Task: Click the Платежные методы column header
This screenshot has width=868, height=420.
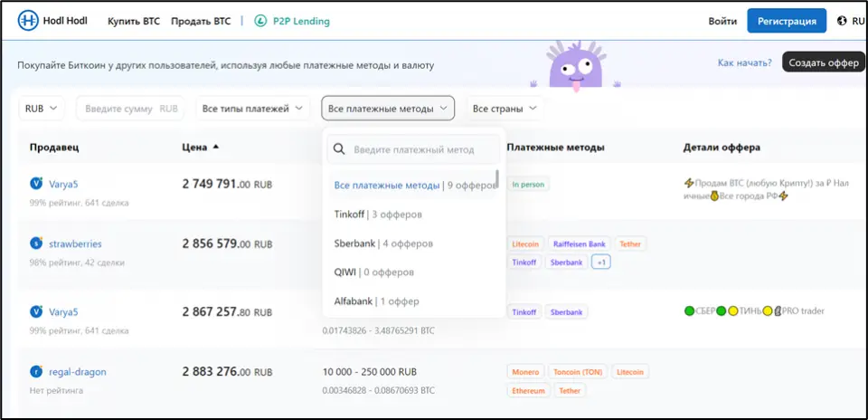Action: point(555,148)
